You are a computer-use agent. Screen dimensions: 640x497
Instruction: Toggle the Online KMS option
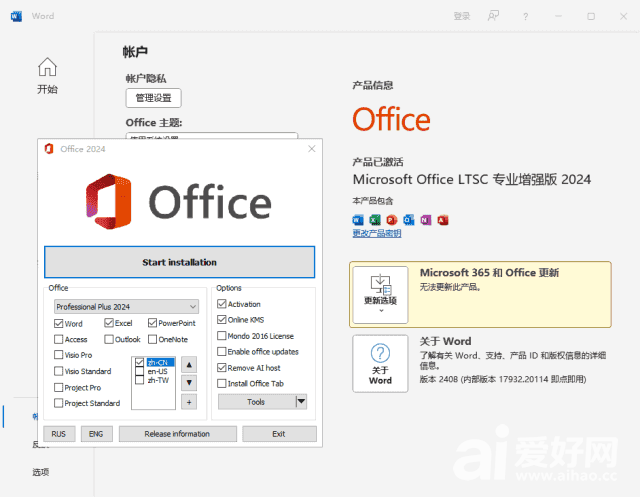(x=222, y=320)
